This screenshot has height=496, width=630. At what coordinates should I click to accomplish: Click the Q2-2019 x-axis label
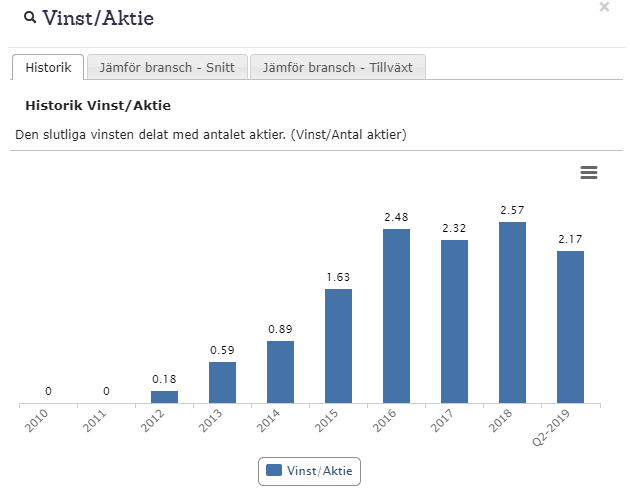pos(551,428)
